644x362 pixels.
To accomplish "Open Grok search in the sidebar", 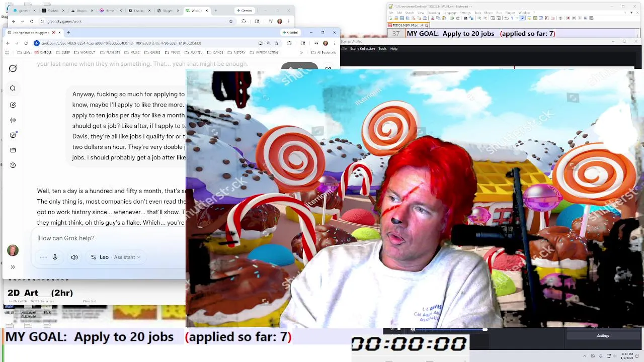I will [13, 88].
